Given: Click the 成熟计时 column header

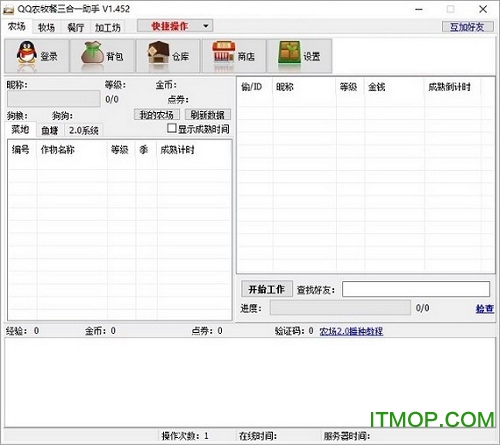Looking at the screenshot, I should (194, 150).
